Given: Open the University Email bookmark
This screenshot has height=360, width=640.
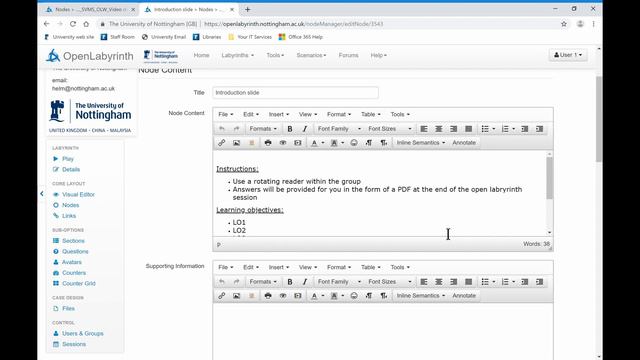Looking at the screenshot, I should (164, 37).
